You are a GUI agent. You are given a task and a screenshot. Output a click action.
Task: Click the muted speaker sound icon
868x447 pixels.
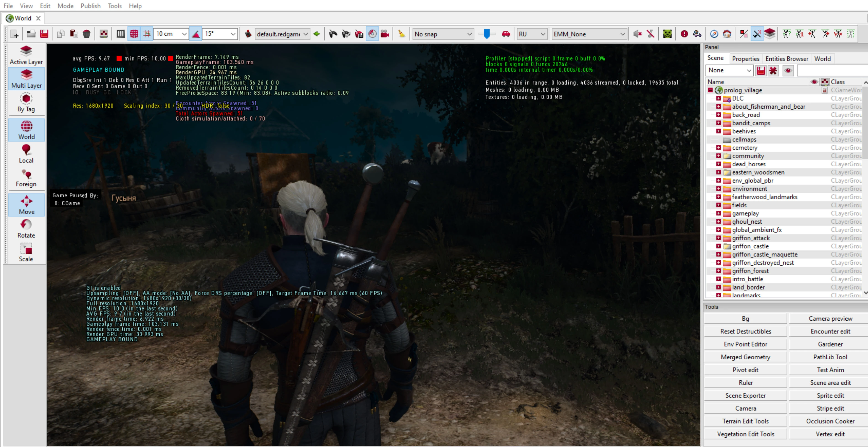(637, 34)
